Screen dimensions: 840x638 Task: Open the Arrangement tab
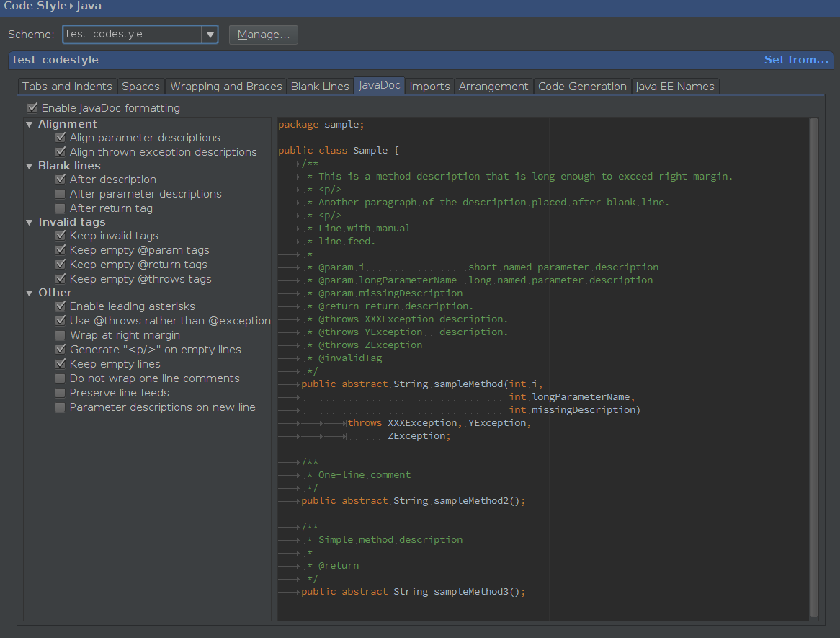[x=493, y=85]
